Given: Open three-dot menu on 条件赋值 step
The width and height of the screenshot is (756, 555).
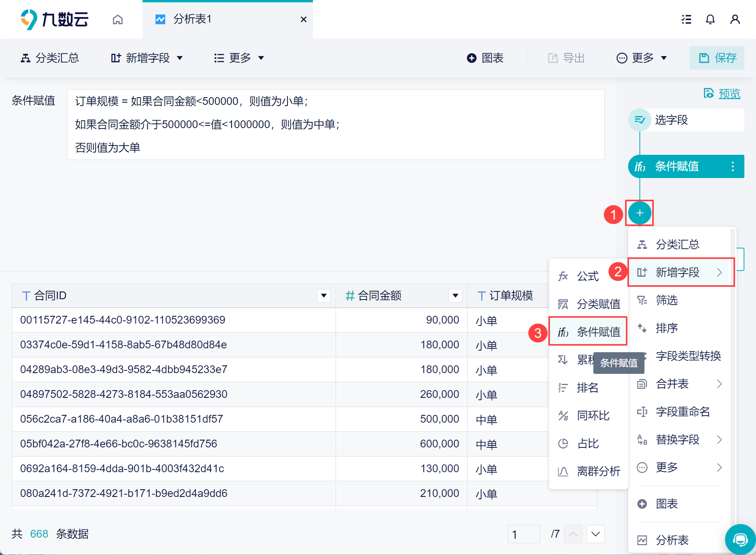Looking at the screenshot, I should pos(732,166).
